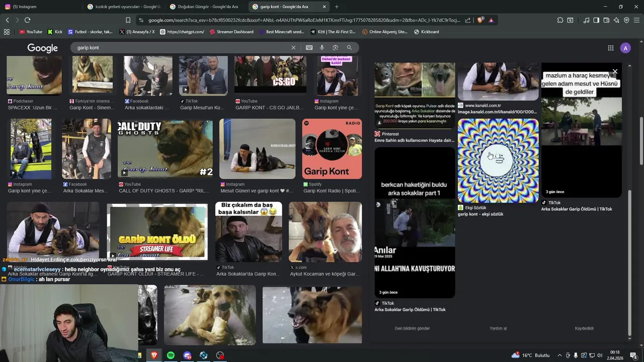Open psychedelic Ekşi Sözlük image
Image resolution: width=644 pixels, height=362 pixels.
coord(498,161)
